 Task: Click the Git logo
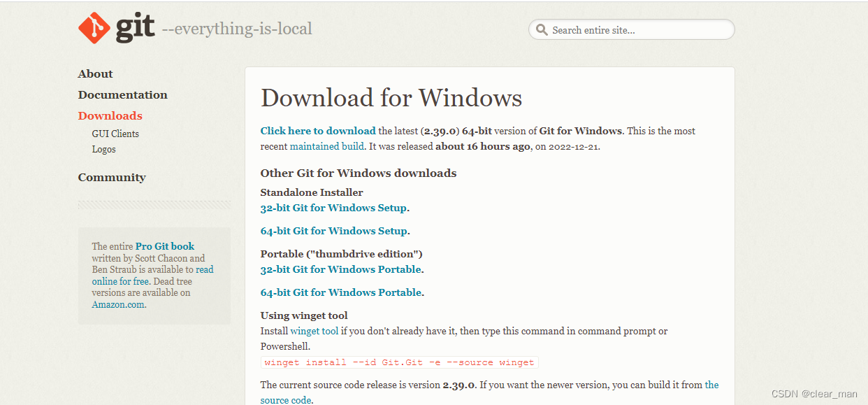point(117,28)
